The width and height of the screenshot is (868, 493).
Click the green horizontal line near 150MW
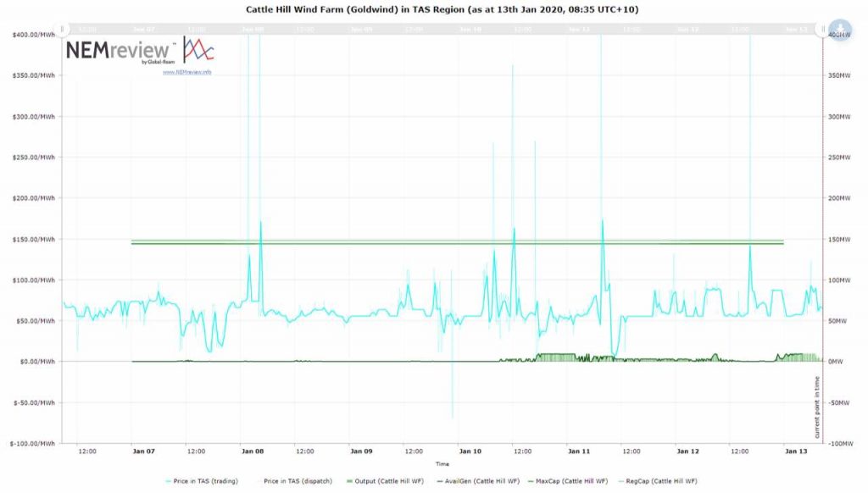pyautogui.click(x=458, y=243)
